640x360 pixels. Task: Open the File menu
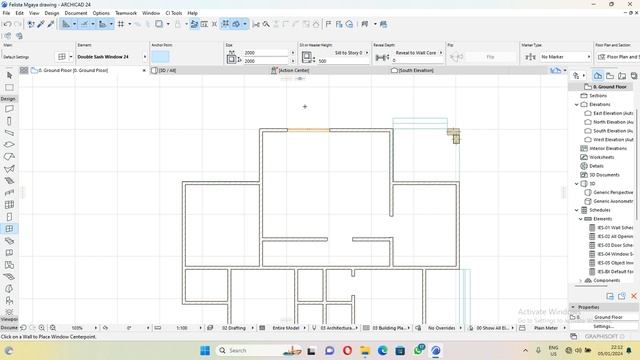coord(7,13)
